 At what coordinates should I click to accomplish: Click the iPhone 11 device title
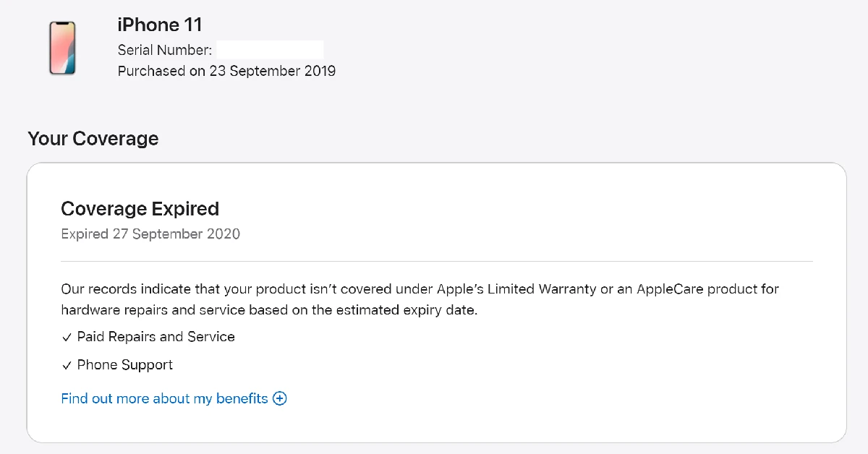160,25
